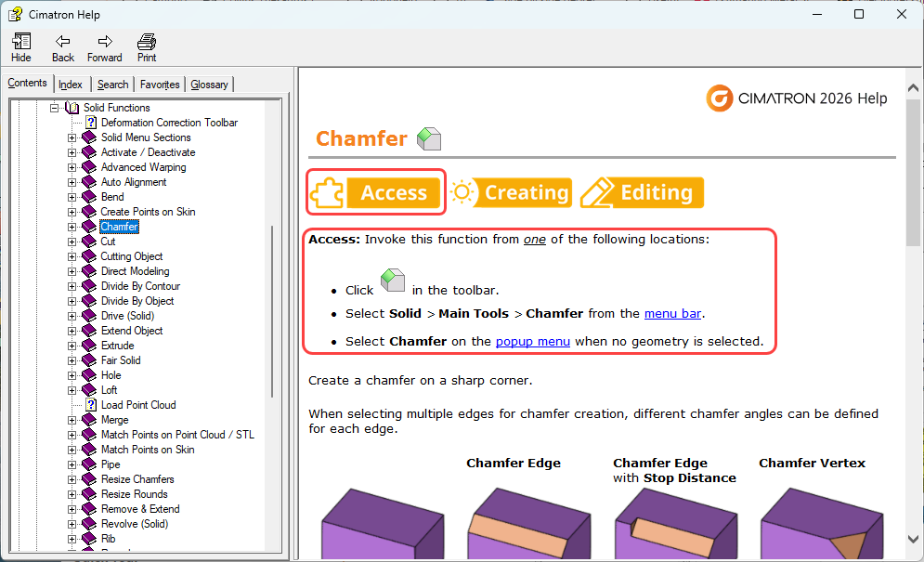This screenshot has height=562, width=924.
Task: Expand the Direct Modeling node
Action: point(72,271)
